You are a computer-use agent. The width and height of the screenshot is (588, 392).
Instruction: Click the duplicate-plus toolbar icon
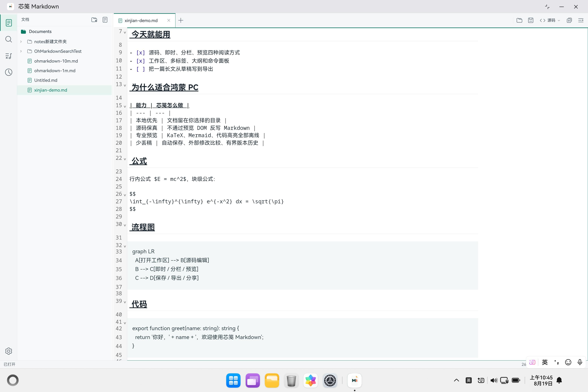[569, 20]
